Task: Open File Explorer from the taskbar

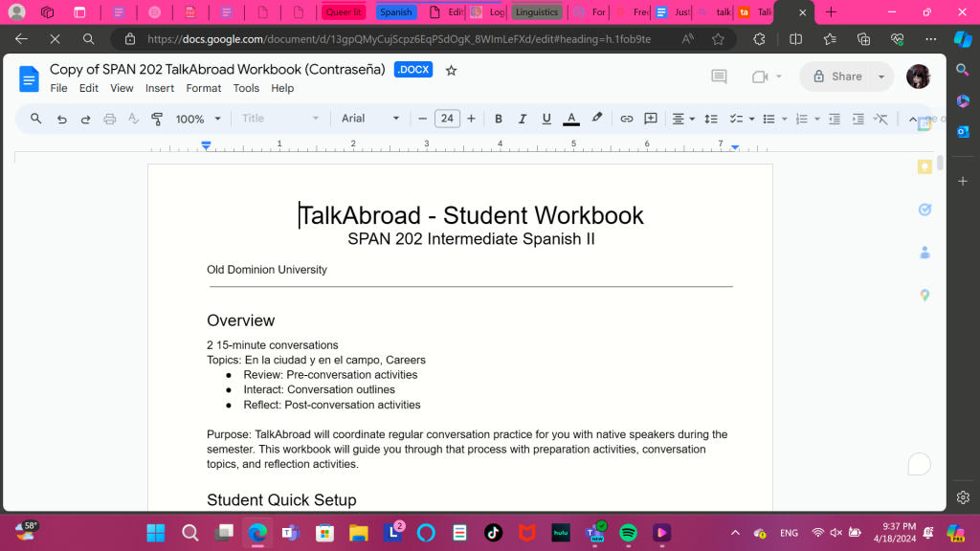Action: 358,533
